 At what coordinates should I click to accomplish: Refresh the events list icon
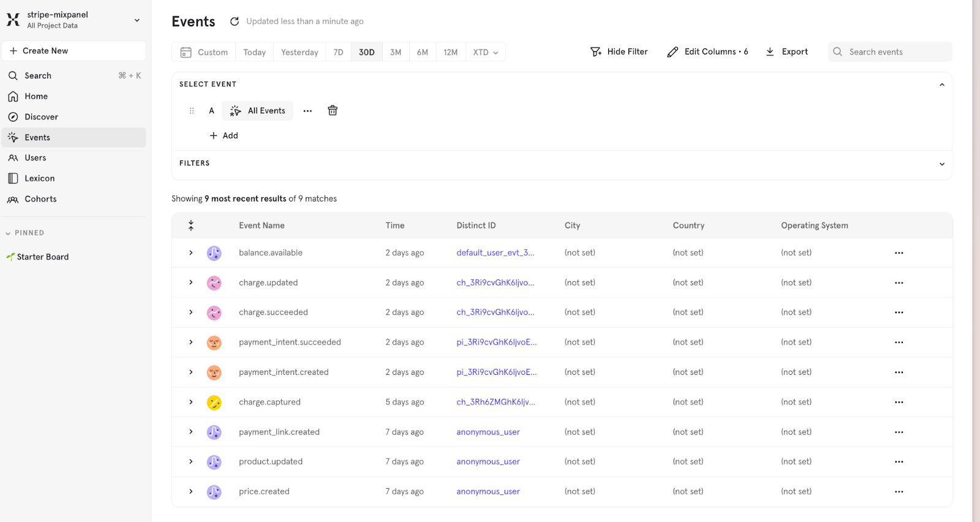pyautogui.click(x=235, y=21)
